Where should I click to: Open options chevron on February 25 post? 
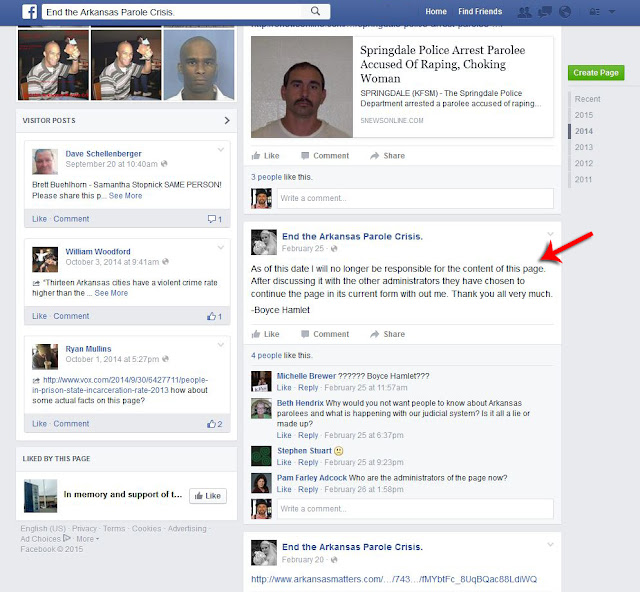tap(550, 234)
